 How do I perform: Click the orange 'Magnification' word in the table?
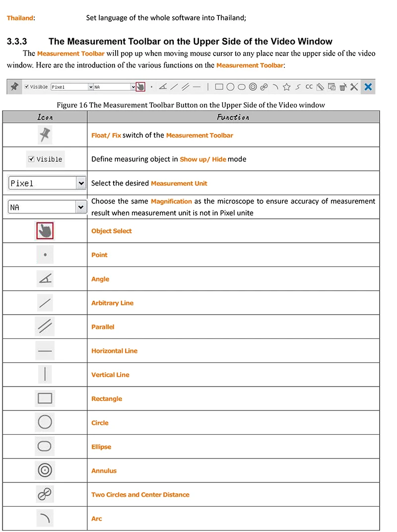[x=171, y=201]
